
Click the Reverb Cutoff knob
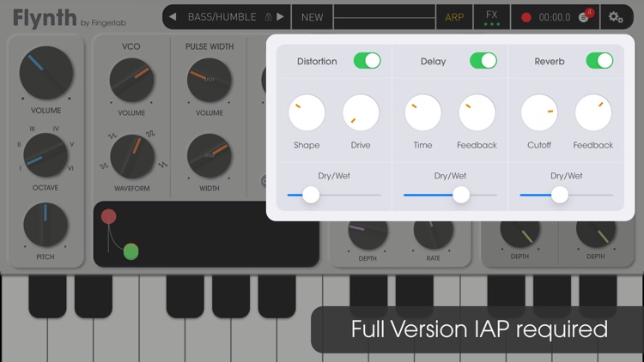[x=539, y=112]
